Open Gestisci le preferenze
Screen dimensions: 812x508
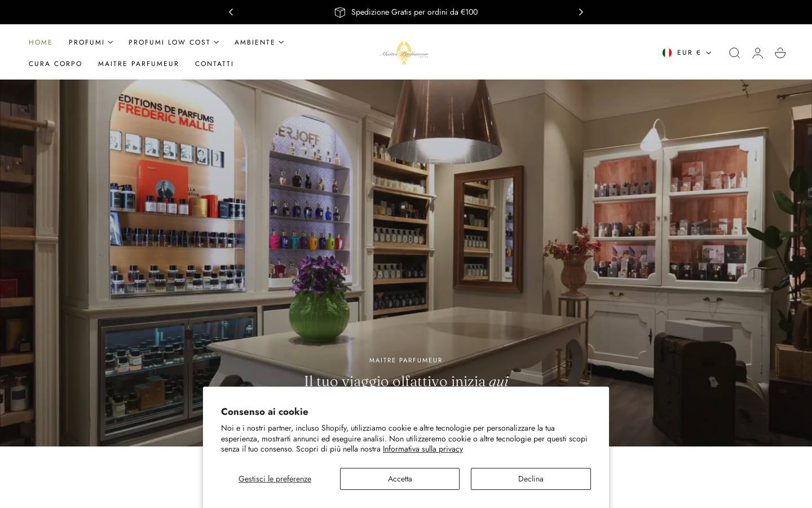pos(275,479)
